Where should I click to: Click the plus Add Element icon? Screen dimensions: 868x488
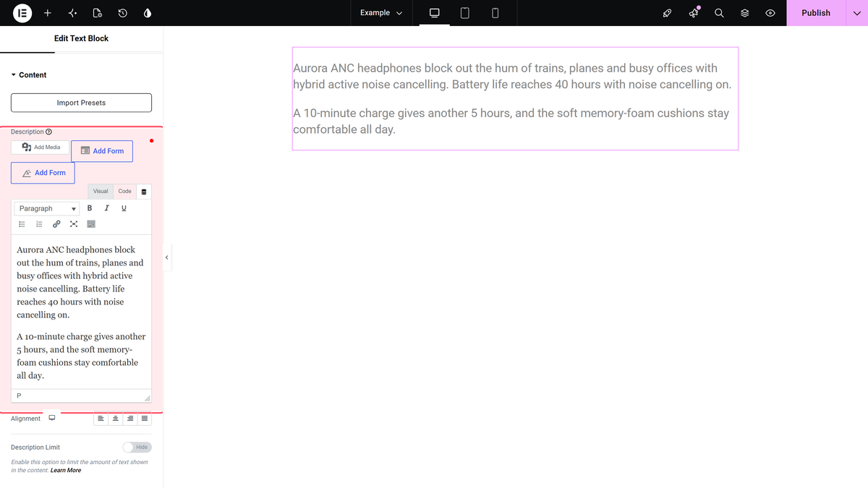[x=48, y=13]
